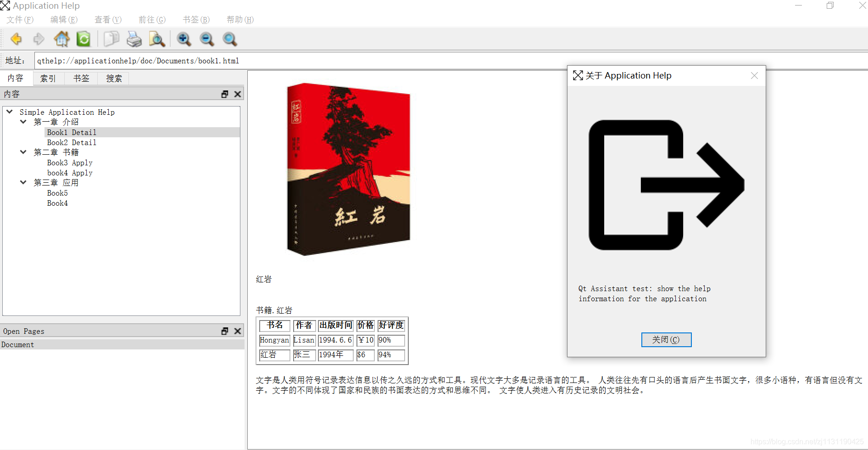Viewport: 868px width, 450px height.
Task: Select the Simple Application Help root item
Action: (x=67, y=112)
